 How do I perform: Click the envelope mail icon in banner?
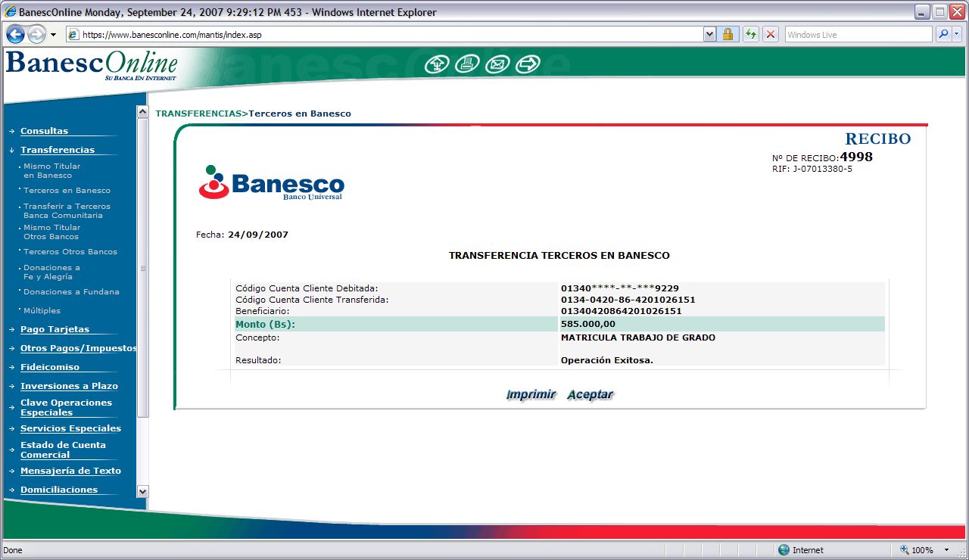(x=497, y=64)
